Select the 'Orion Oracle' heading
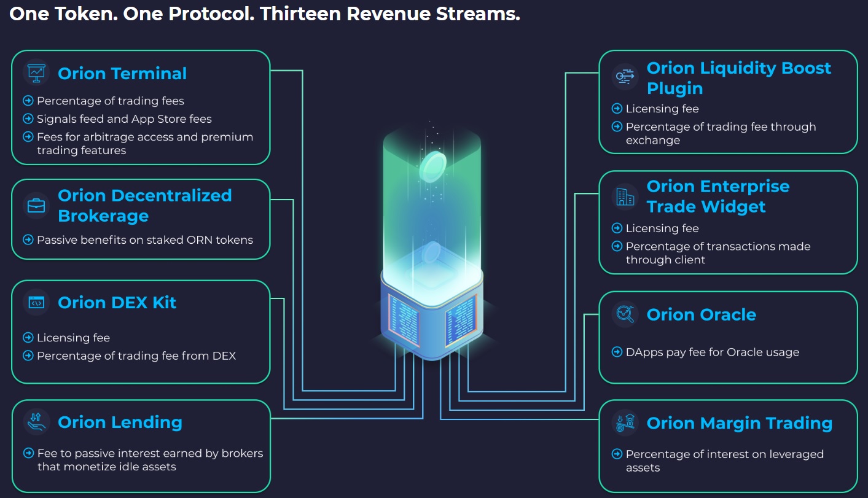Viewport: 868px width, 498px height. click(702, 314)
